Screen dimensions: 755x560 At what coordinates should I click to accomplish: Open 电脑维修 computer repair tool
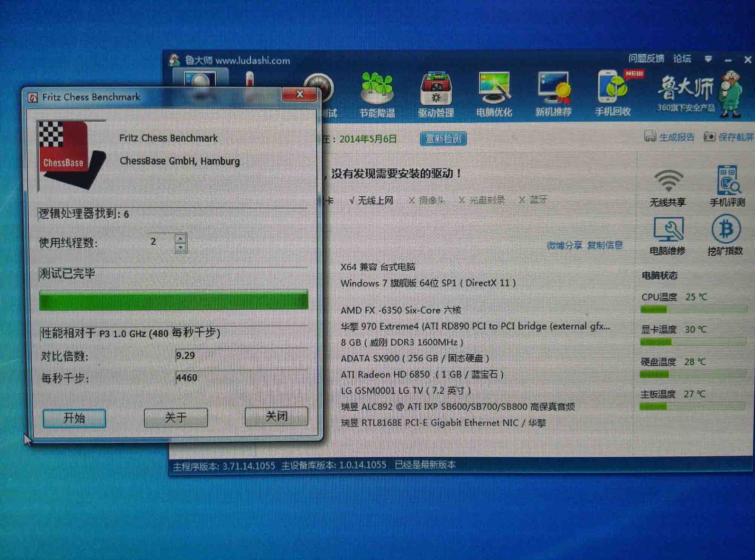pyautogui.click(x=667, y=236)
